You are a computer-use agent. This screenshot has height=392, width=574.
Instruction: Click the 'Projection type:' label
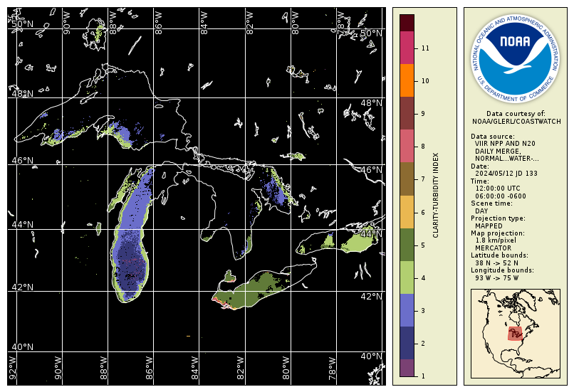pos(498,218)
